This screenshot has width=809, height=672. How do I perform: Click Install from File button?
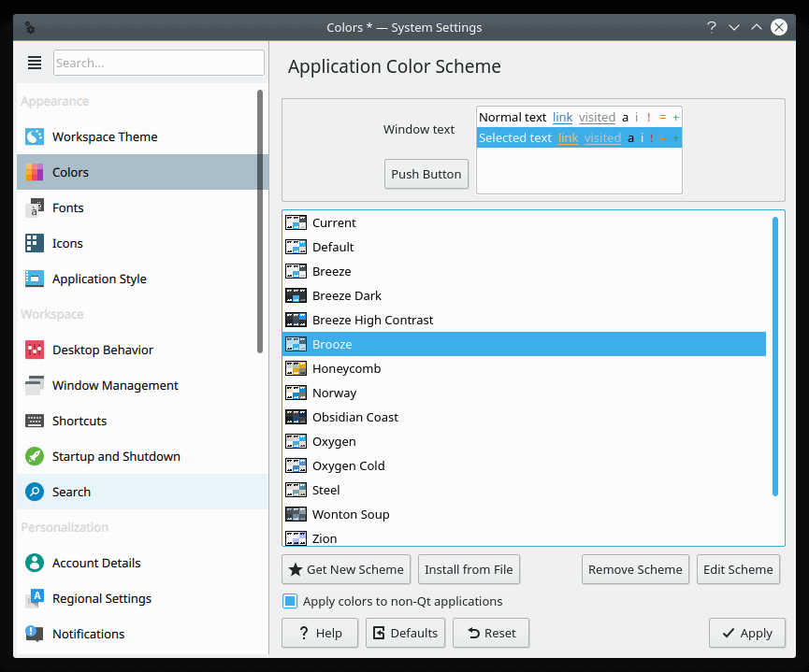[469, 569]
